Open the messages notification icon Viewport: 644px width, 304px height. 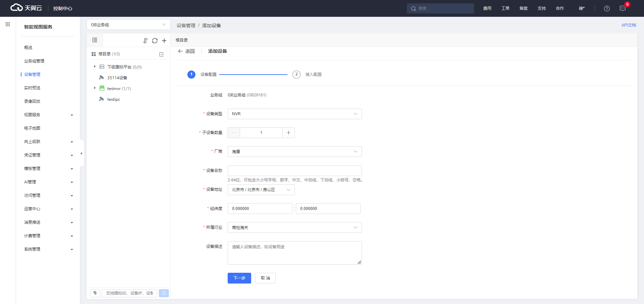623,8
